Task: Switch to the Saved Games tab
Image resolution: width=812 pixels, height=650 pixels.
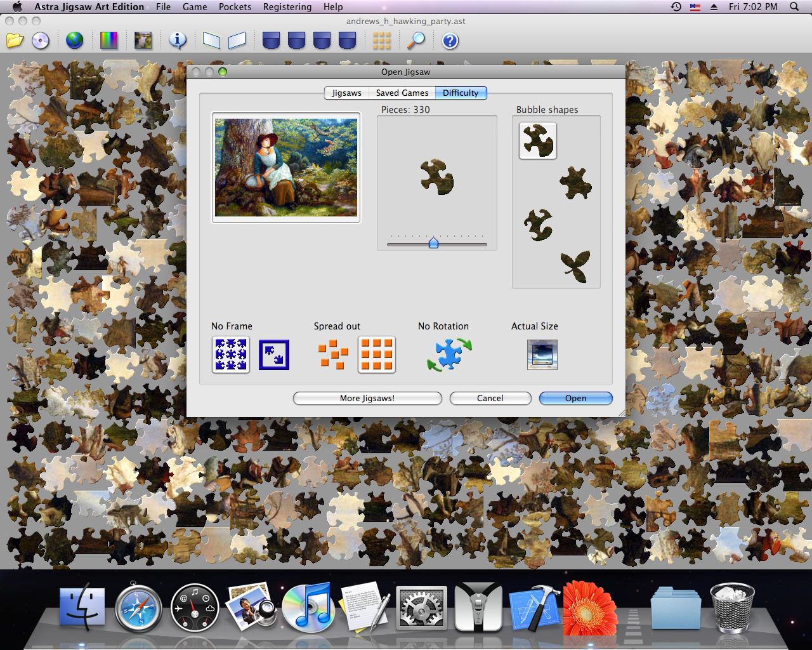Action: coord(402,93)
